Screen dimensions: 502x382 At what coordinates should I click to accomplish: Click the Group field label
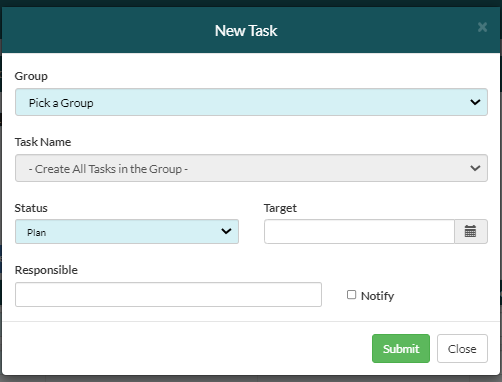pyautogui.click(x=31, y=76)
